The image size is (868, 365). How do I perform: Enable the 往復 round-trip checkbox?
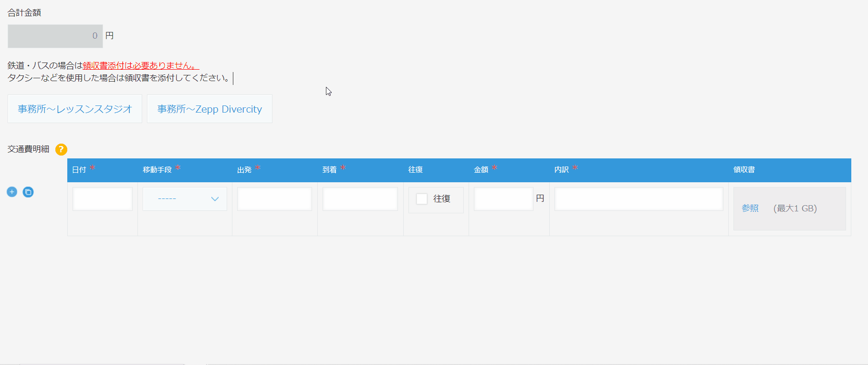tap(422, 199)
